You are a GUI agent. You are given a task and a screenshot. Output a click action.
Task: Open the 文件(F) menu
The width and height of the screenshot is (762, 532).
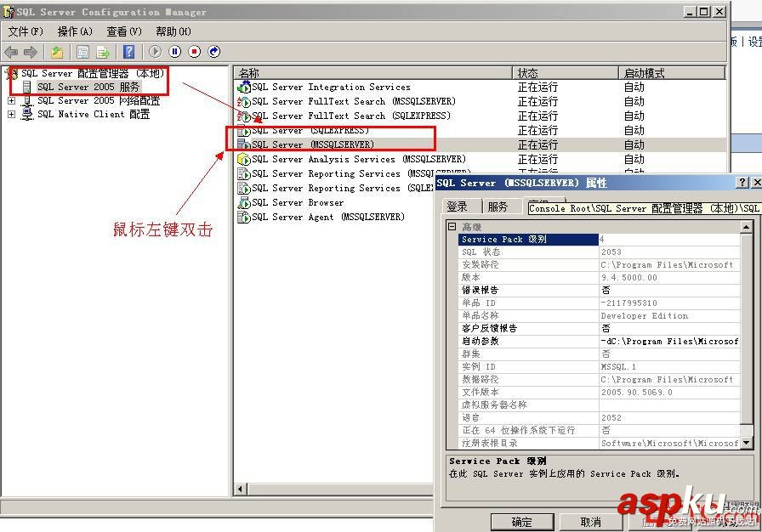click(x=26, y=31)
